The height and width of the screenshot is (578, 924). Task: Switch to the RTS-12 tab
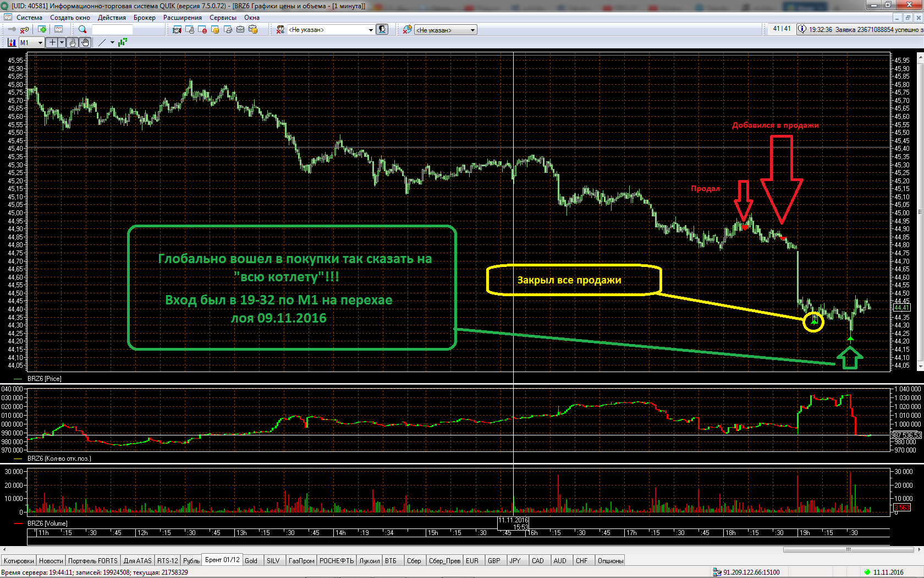(168, 561)
